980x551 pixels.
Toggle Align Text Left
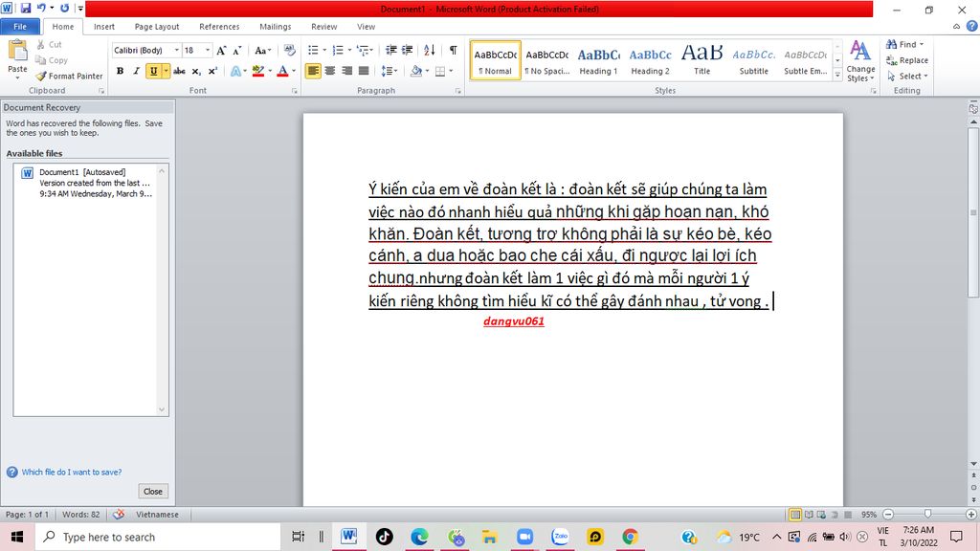coord(313,71)
